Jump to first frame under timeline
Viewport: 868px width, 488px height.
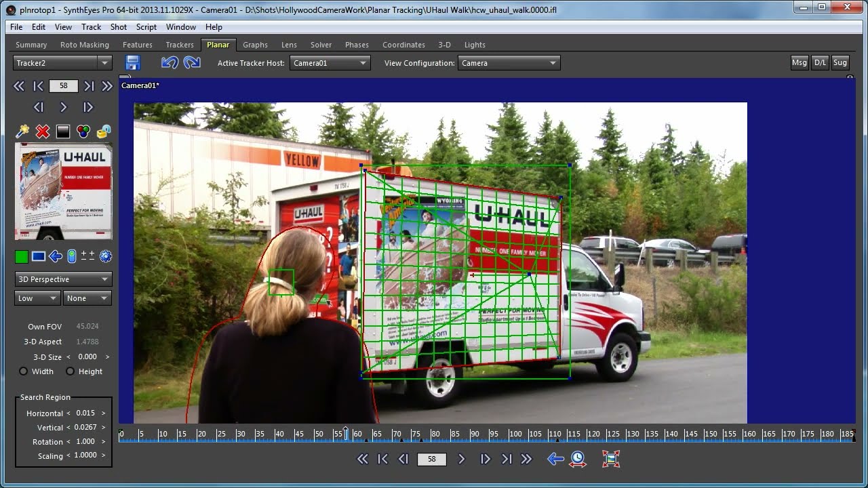(x=383, y=459)
